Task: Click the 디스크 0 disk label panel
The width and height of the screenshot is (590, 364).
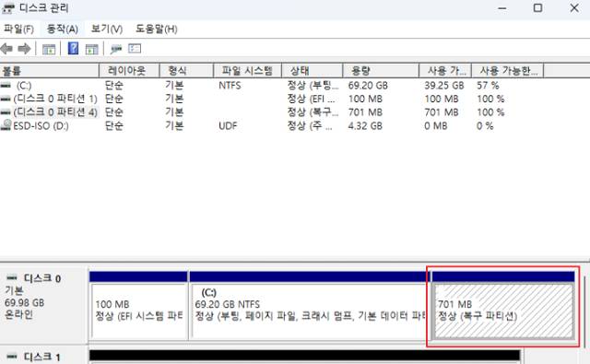Action: tap(44, 304)
